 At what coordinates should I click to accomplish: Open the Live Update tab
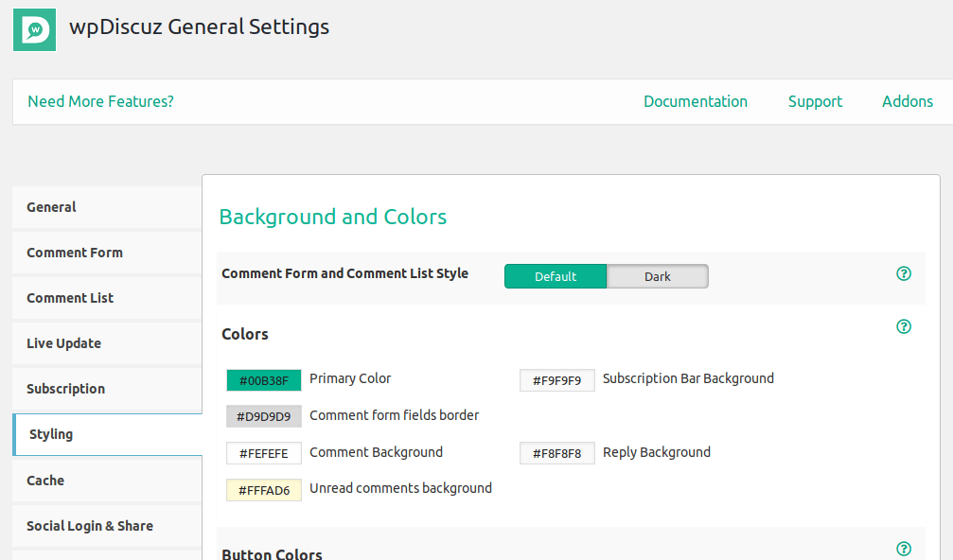[107, 343]
